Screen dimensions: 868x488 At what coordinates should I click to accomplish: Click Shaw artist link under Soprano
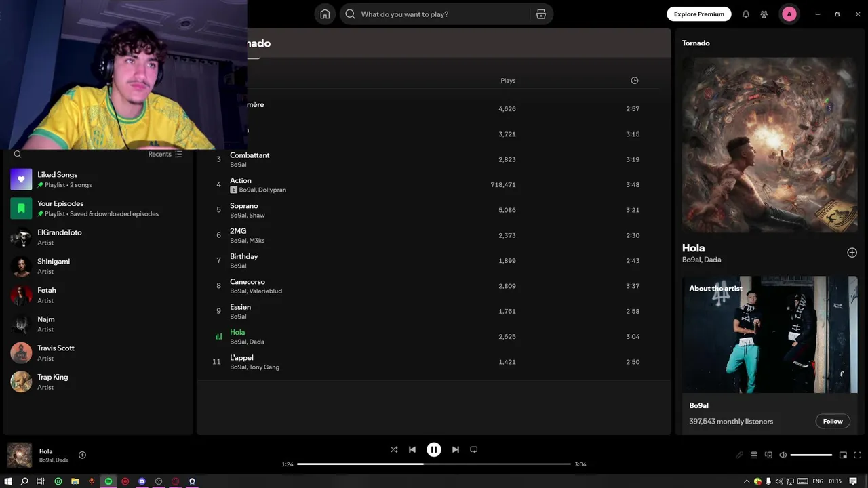point(257,216)
